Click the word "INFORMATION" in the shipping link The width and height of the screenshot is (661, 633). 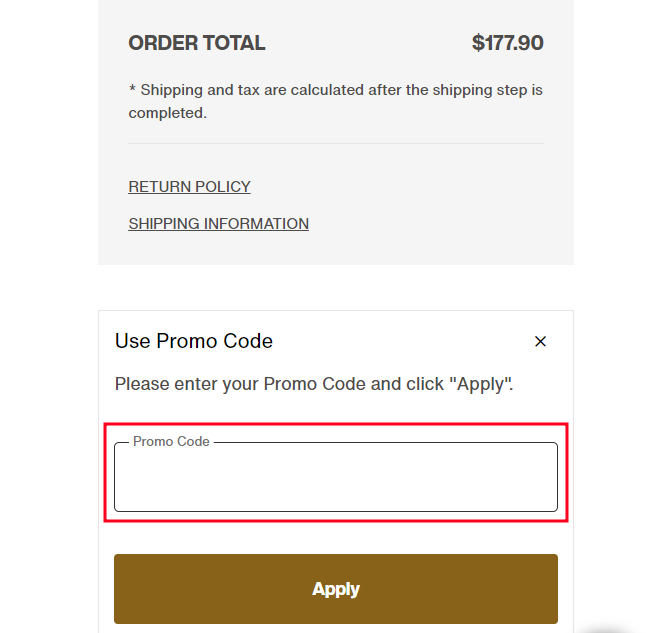click(256, 224)
